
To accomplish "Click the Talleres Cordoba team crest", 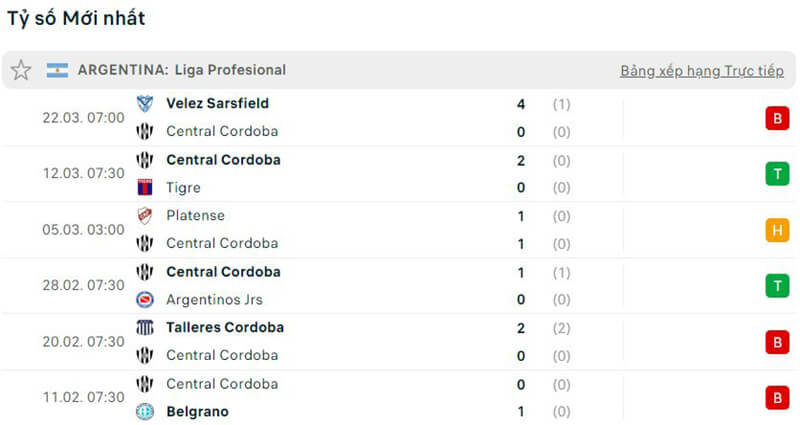I will click(145, 327).
